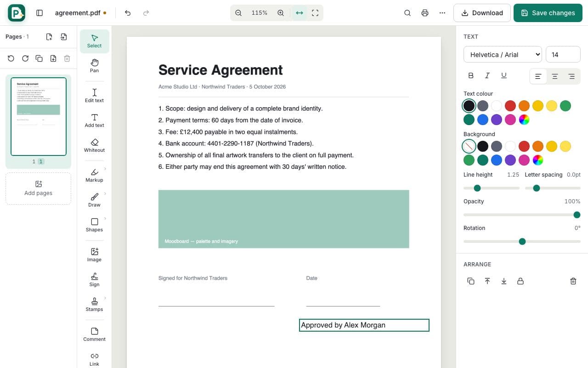Import a file into pages
Viewport: 588px width, 368px height.
pos(64,37)
